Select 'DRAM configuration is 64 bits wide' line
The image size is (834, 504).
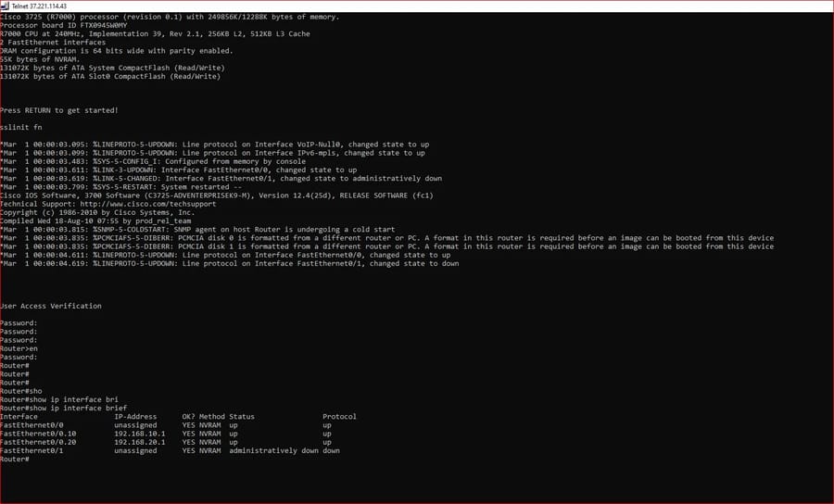point(117,51)
